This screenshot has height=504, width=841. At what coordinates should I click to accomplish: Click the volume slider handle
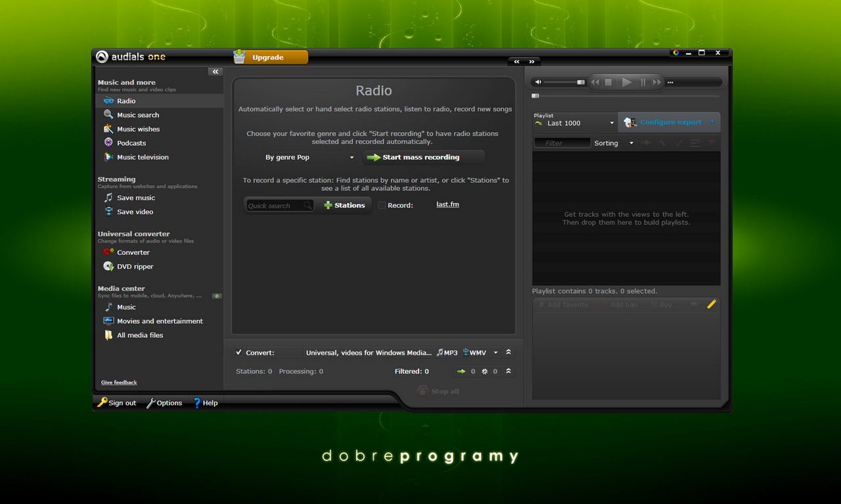[x=581, y=82]
